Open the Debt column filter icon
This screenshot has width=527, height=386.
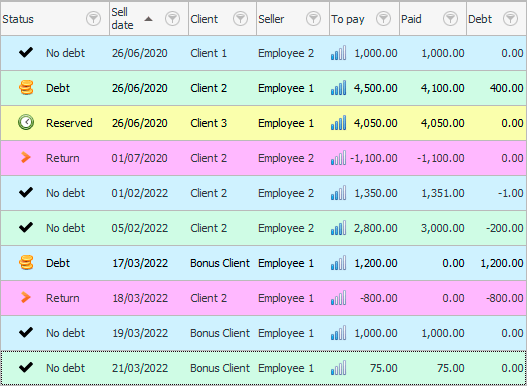coord(510,19)
